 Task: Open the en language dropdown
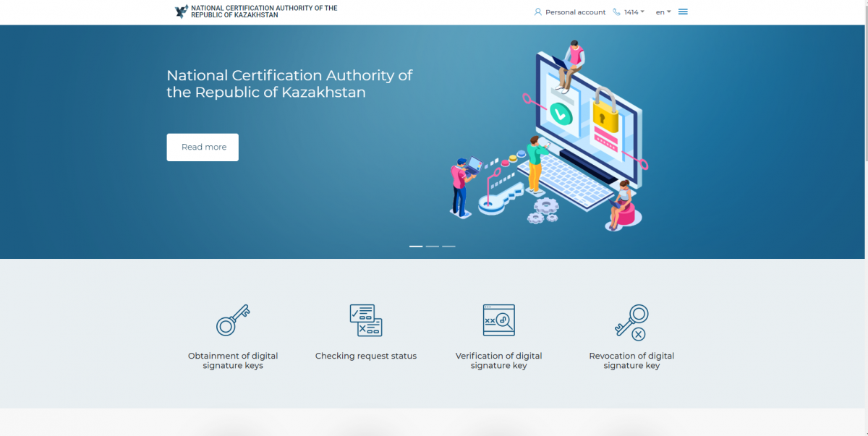663,12
